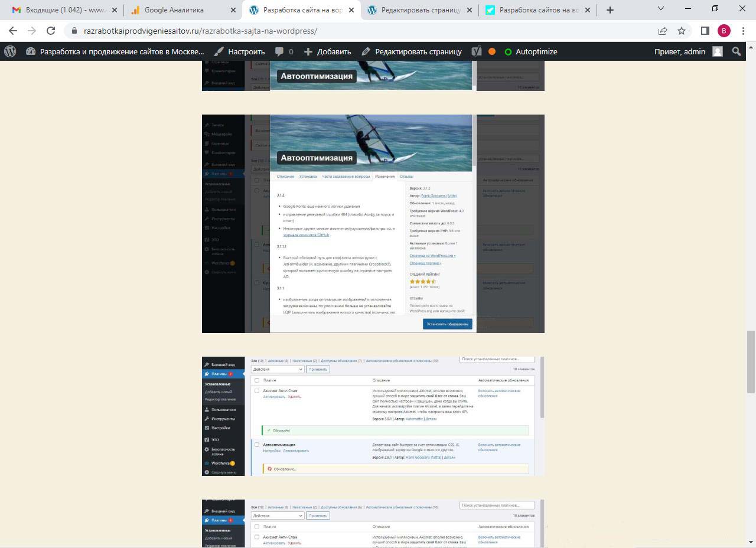Click the page's vertical scrollbar thumb
Image resolution: width=756 pixels, height=548 pixels.
coord(751,361)
